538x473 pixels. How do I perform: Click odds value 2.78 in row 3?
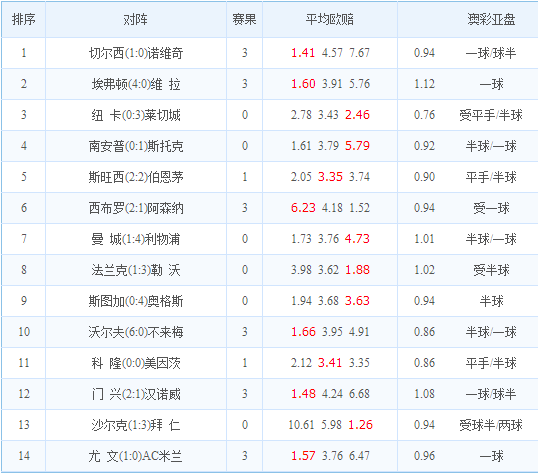point(301,115)
